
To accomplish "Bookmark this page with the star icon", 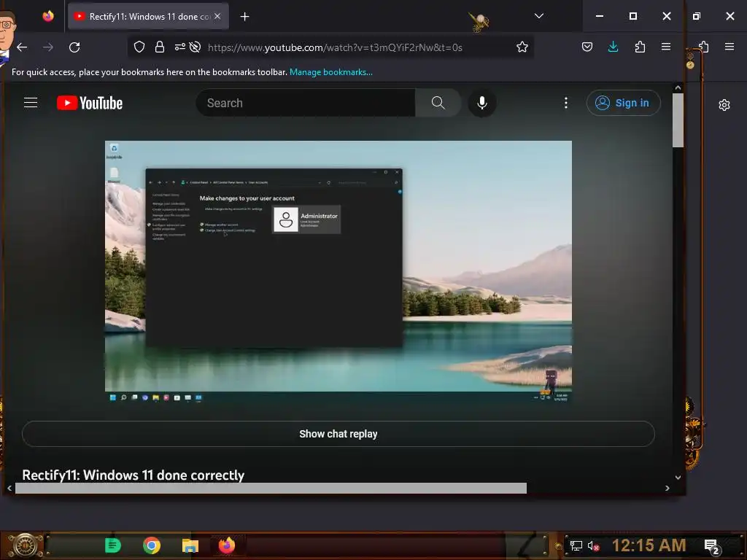I will (x=522, y=47).
